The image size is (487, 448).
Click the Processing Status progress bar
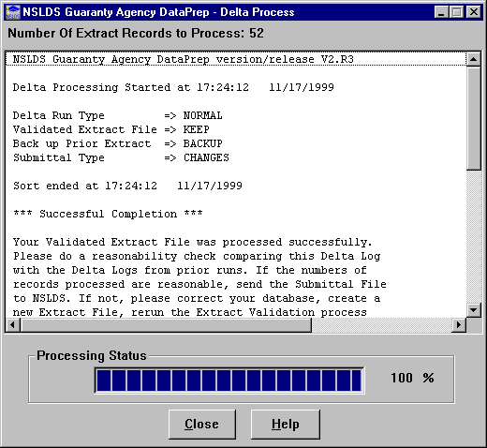click(229, 381)
